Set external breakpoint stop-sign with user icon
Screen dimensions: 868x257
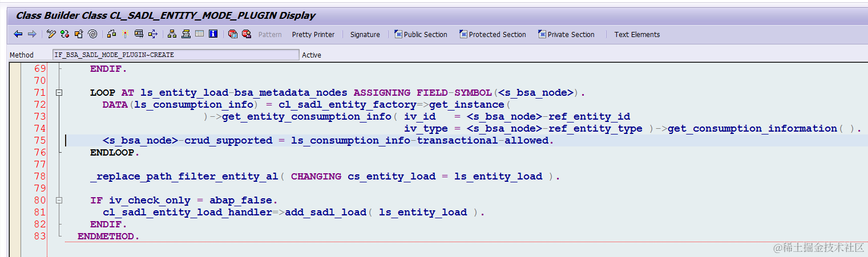point(246,34)
